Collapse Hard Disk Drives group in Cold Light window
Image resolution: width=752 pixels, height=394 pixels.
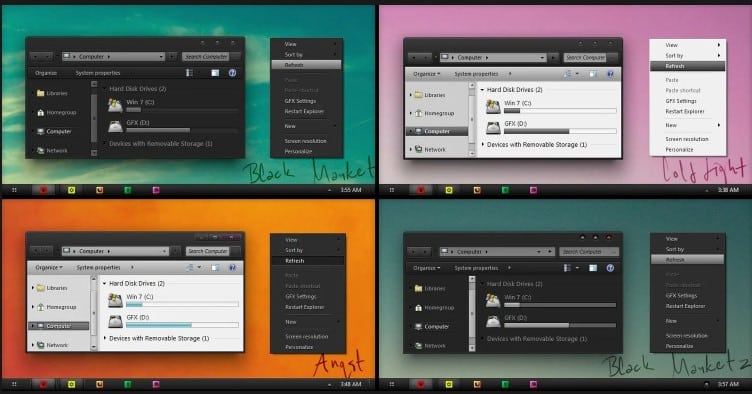point(482,90)
